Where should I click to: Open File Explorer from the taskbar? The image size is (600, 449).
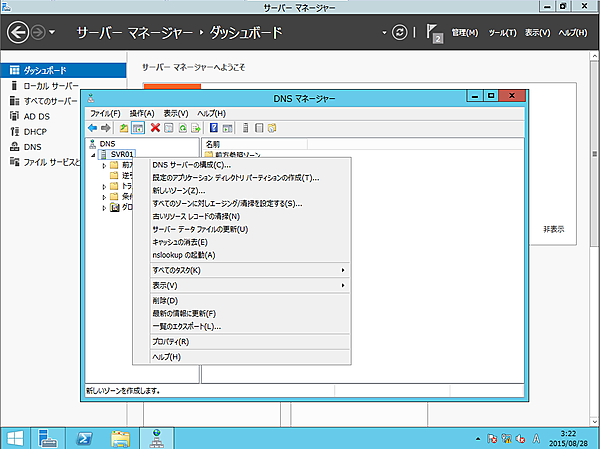120,439
